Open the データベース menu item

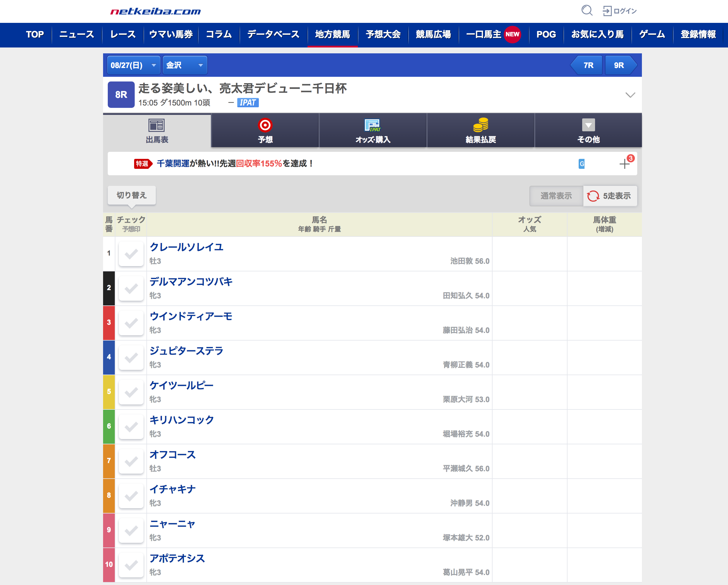(274, 35)
